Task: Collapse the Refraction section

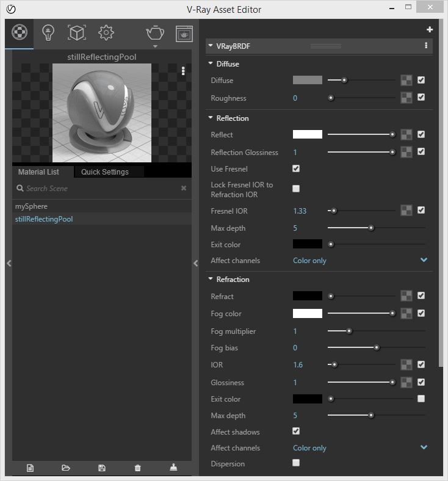Action: [211, 279]
